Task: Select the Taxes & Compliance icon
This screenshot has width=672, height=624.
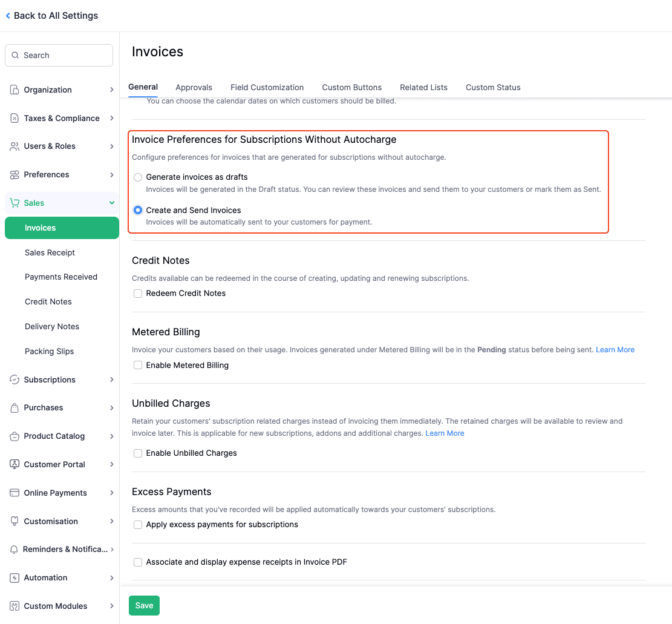Action: (13, 118)
